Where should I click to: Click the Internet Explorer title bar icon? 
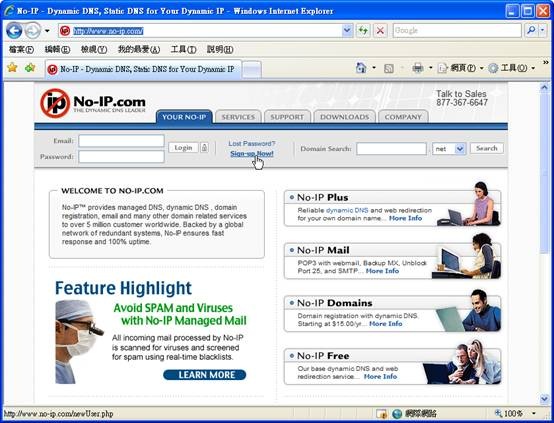coord(9,11)
